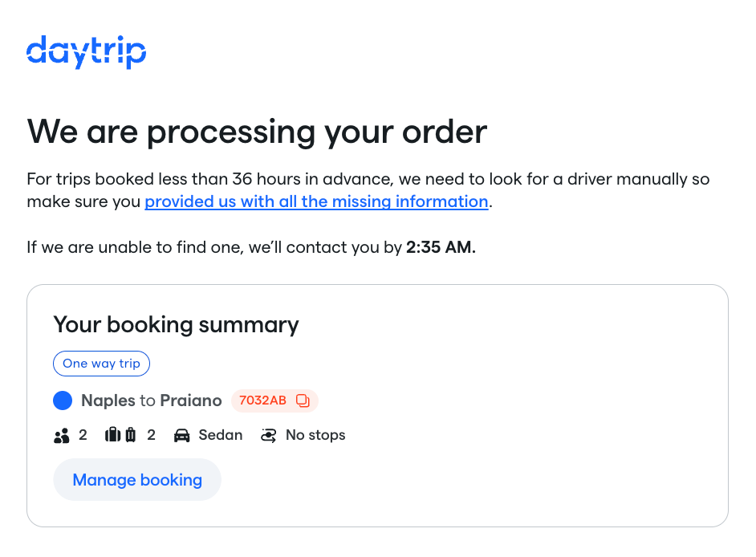The height and width of the screenshot is (557, 756).
Task: Click the processing your order heading
Action: tap(257, 132)
